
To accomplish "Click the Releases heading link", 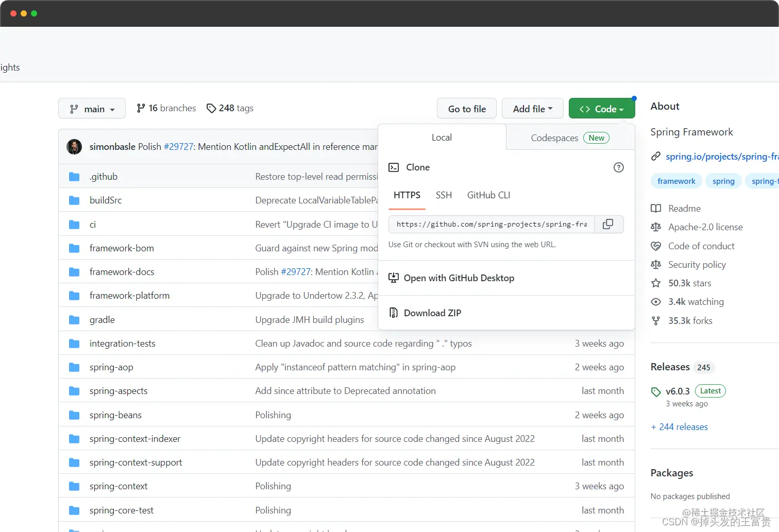I will [x=670, y=367].
